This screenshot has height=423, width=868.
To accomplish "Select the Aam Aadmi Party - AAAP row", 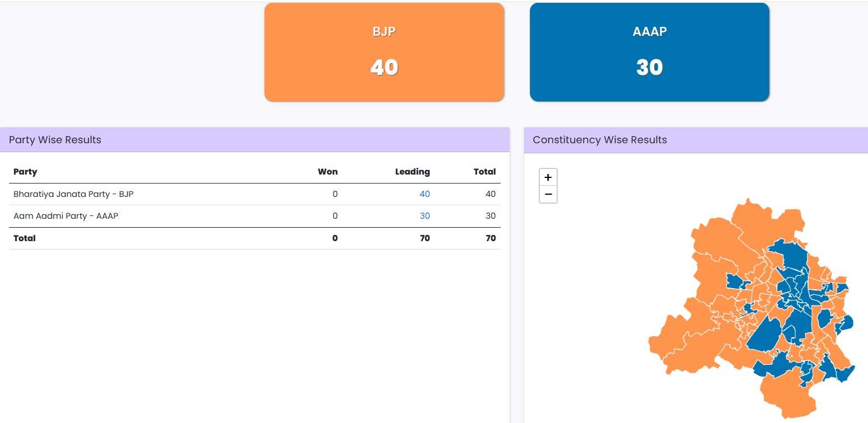I will (x=66, y=216).
